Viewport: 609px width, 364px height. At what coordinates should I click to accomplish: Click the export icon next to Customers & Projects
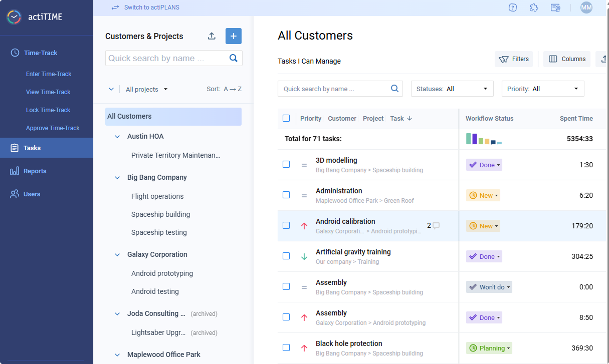point(212,36)
